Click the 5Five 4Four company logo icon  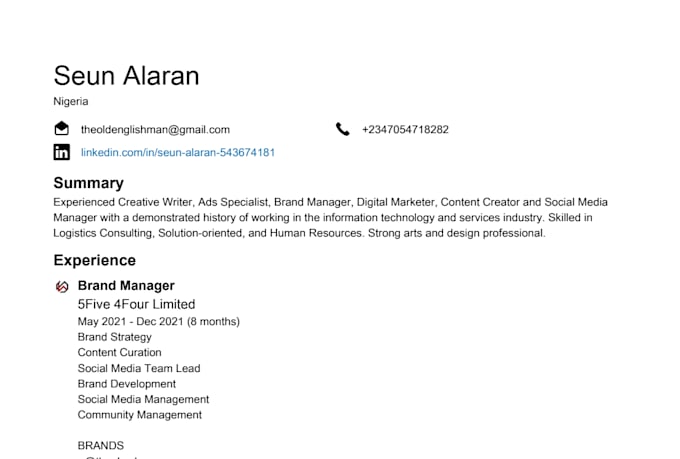(62, 287)
